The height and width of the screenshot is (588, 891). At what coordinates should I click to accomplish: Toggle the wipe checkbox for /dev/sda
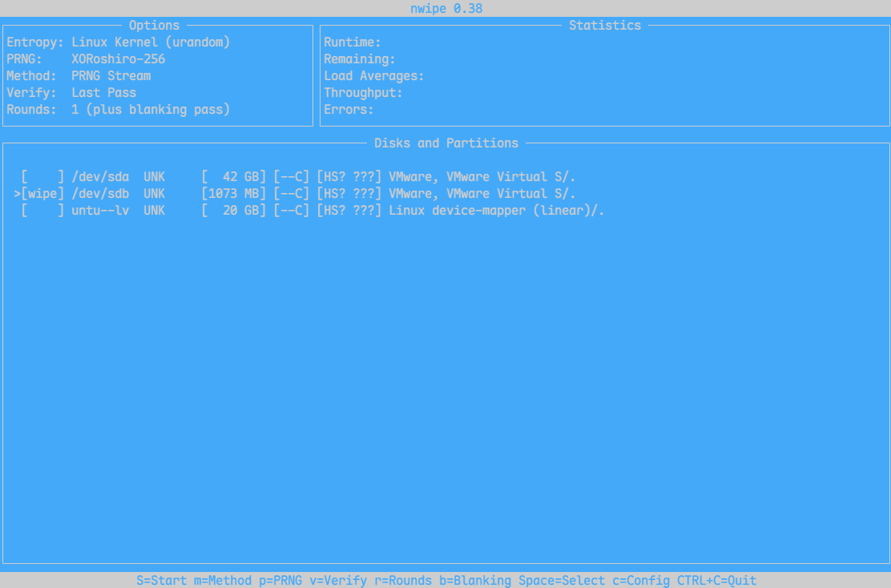42,177
